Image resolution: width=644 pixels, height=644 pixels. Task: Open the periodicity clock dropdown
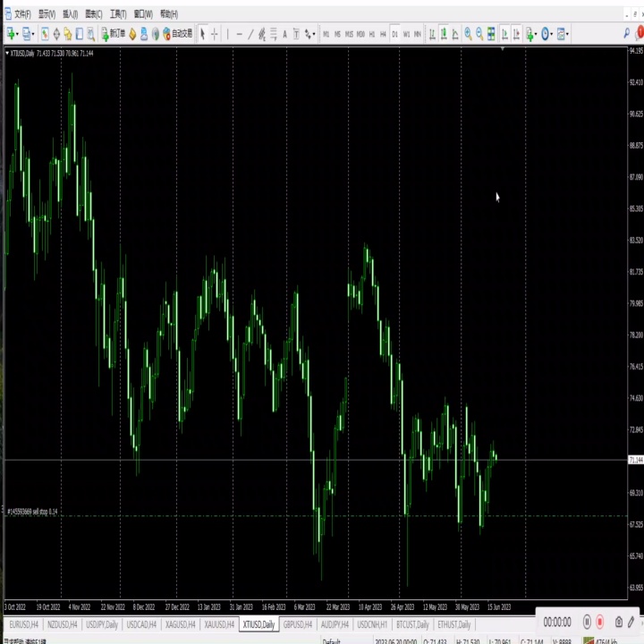point(547,34)
